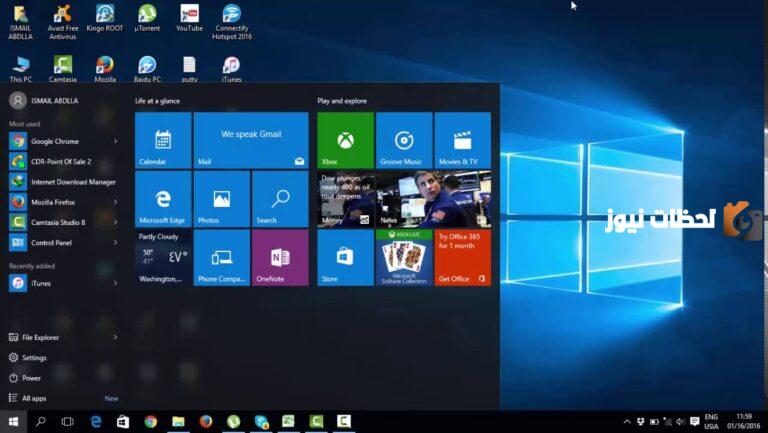This screenshot has height=433, width=768.
Task: Expand File Explorer jump list arrow
Action: [116, 337]
